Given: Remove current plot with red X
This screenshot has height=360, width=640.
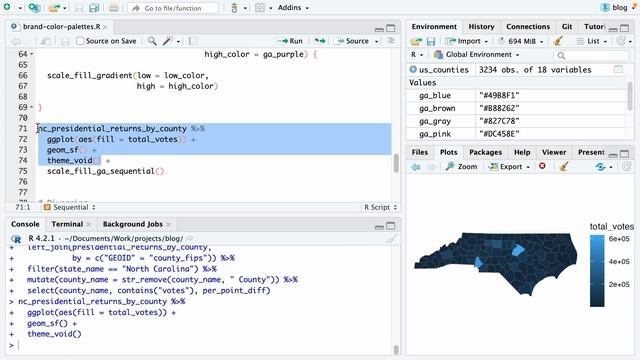Looking at the screenshot, I should pyautogui.click(x=542, y=166).
